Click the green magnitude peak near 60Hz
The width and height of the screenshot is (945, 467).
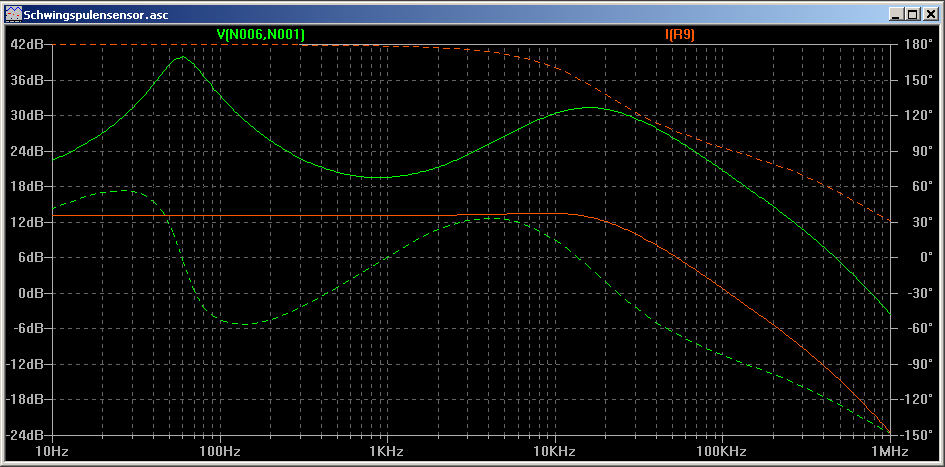(x=182, y=57)
